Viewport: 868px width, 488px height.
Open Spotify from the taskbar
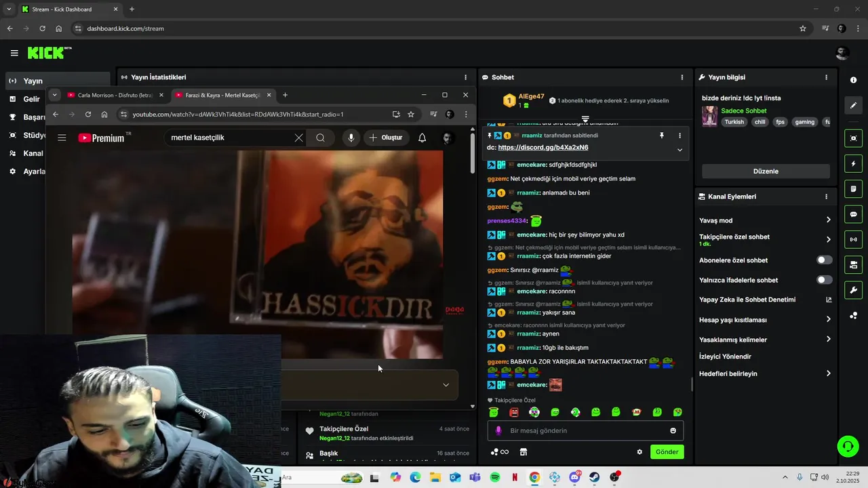tap(494, 477)
